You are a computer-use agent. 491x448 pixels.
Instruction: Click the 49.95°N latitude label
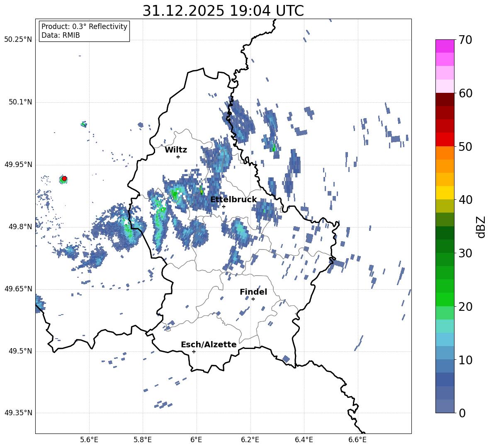[18, 165]
